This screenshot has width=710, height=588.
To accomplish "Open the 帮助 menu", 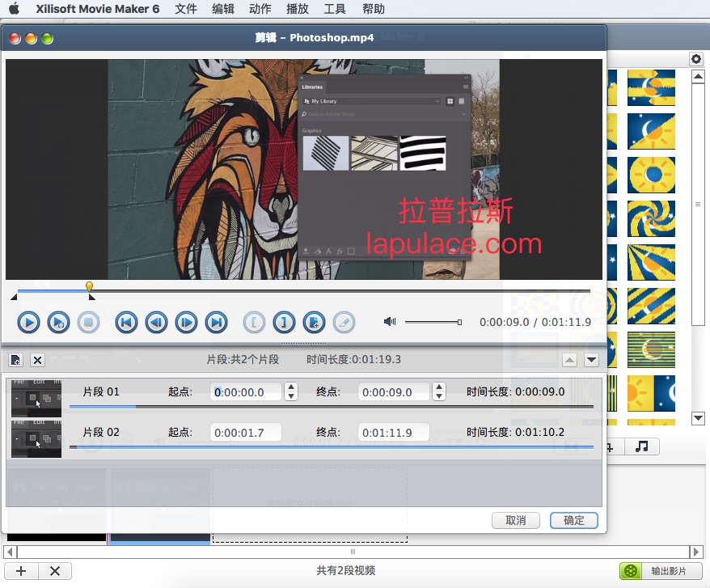I will [x=374, y=9].
